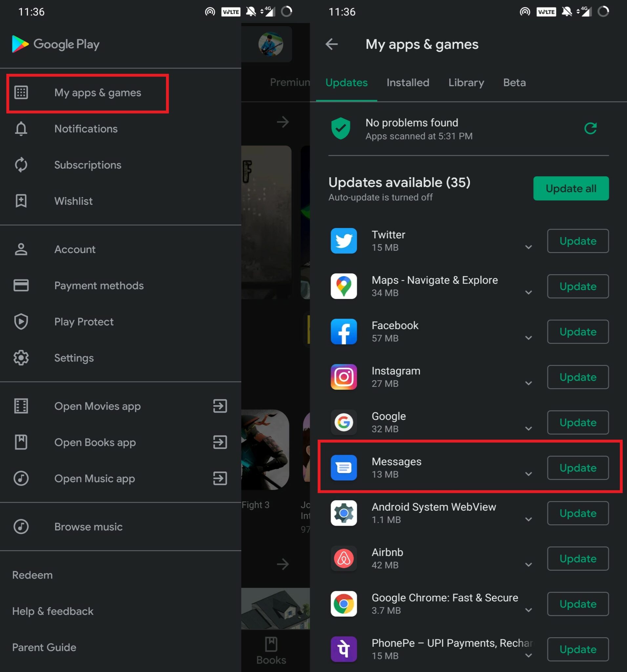The image size is (627, 672).
Task: Click the Wishlist bookmark icon
Action: (21, 201)
